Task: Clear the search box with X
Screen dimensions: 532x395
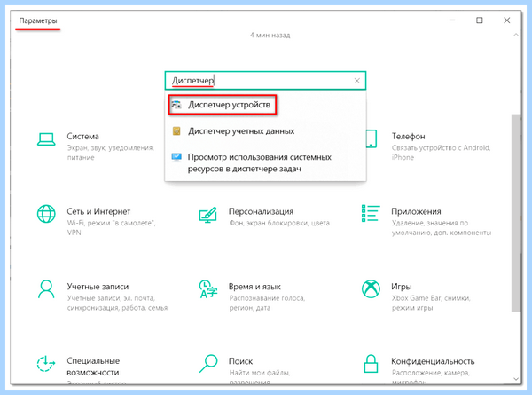Action: tap(357, 81)
